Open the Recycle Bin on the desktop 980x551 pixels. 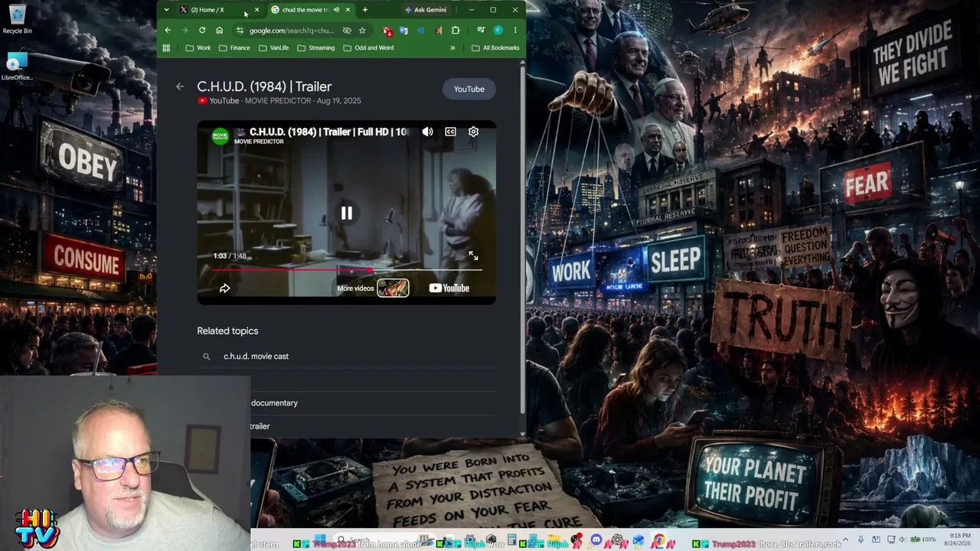click(17, 20)
